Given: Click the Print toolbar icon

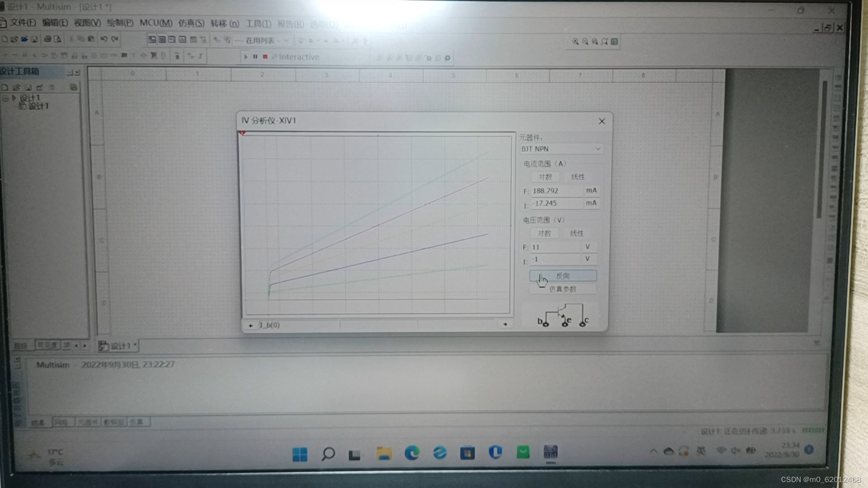Looking at the screenshot, I should tap(47, 39).
